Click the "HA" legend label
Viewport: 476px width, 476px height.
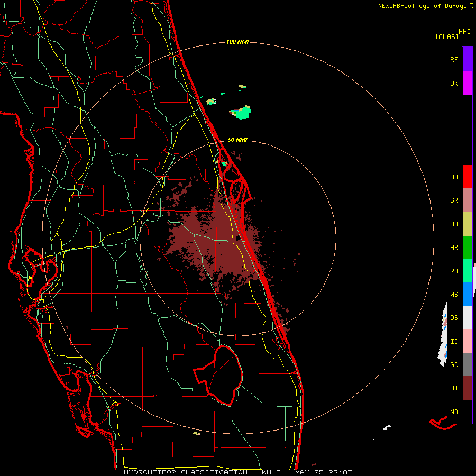click(454, 177)
